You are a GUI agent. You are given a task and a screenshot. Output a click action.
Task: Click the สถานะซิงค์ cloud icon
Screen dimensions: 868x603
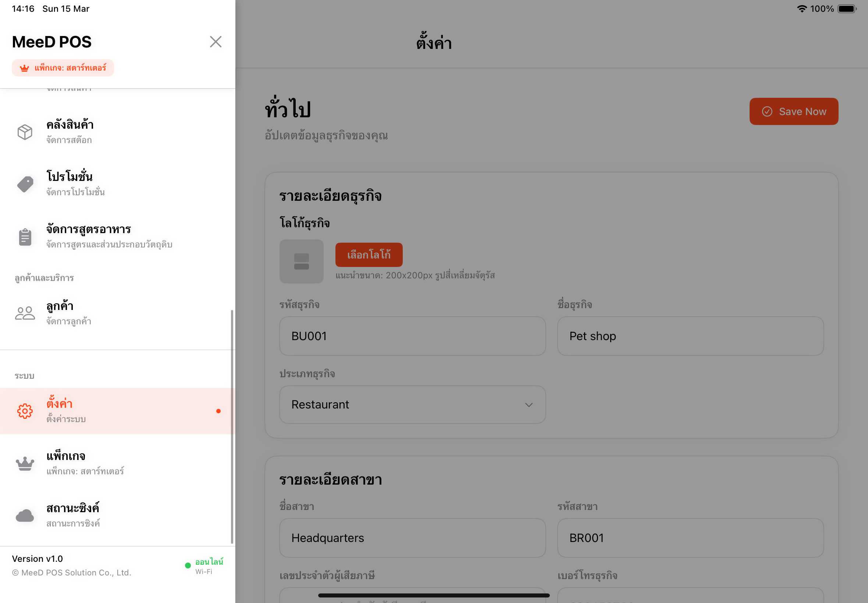pyautogui.click(x=25, y=515)
